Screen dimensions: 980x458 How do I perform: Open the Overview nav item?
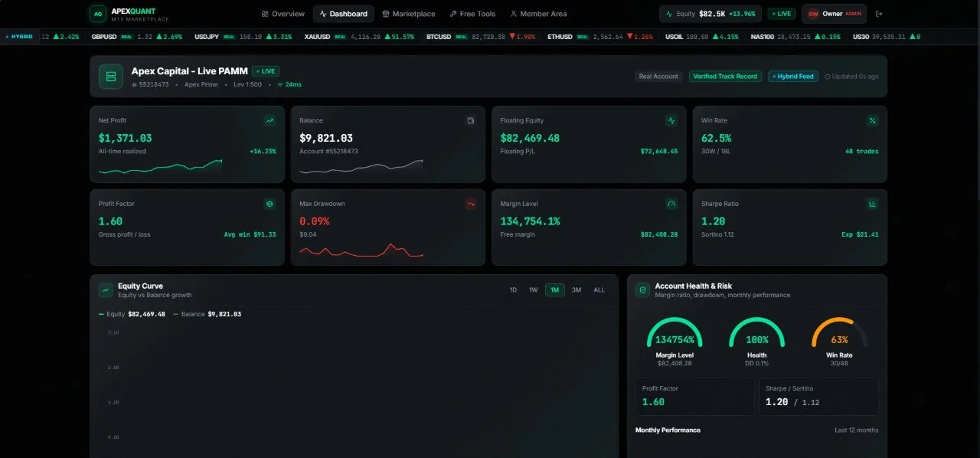coord(283,14)
